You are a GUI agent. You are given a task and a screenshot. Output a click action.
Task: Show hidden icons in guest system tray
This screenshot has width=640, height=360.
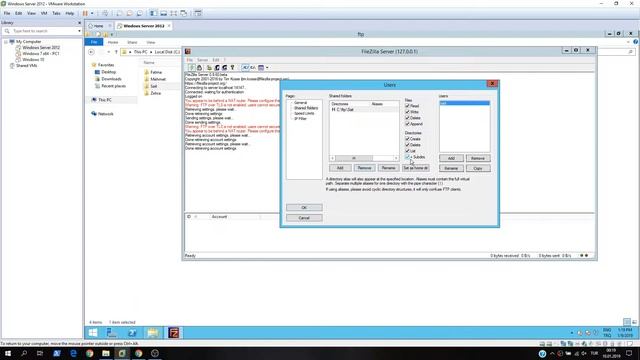[572, 333]
